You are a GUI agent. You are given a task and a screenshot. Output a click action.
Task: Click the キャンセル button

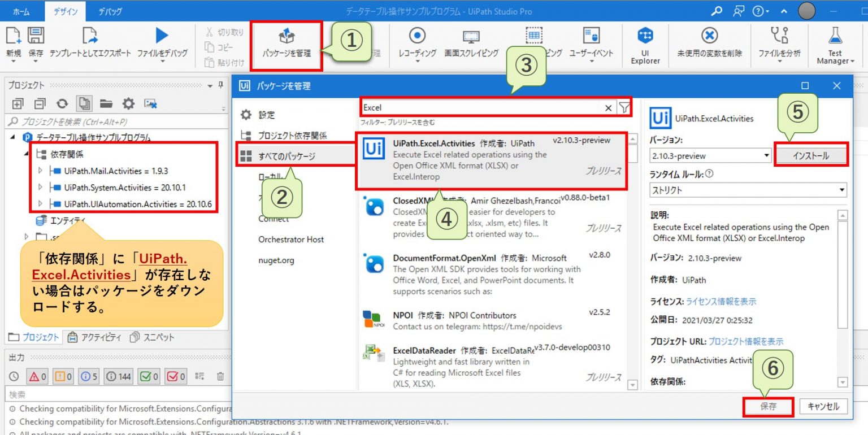point(823,406)
